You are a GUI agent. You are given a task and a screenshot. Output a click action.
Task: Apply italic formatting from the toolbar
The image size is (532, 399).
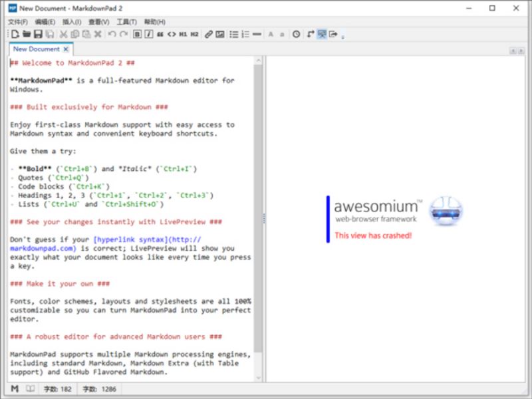coord(148,34)
